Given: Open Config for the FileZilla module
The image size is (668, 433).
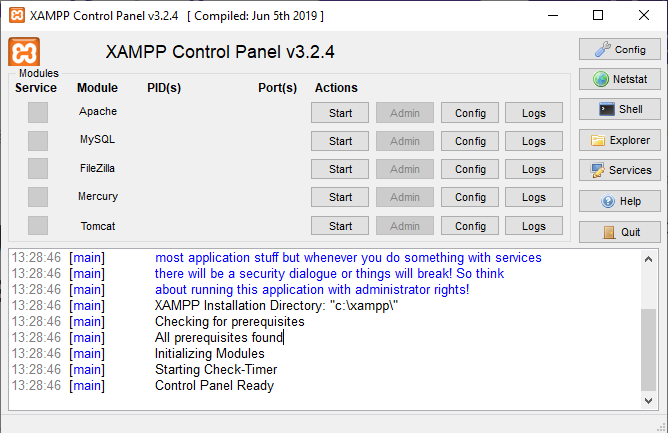Looking at the screenshot, I should [x=470, y=169].
